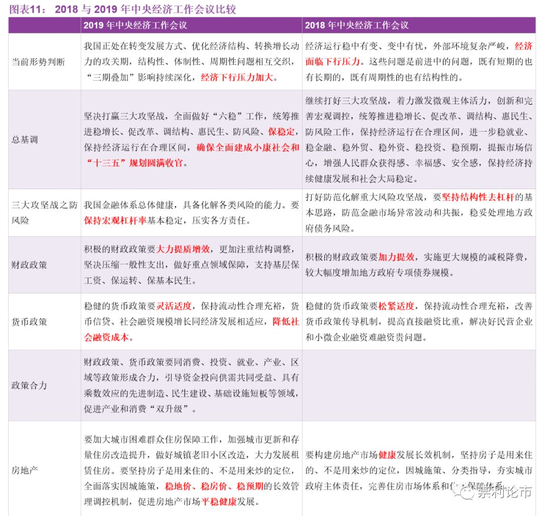Click red text '保持宏观杠杆率'

tap(115, 220)
